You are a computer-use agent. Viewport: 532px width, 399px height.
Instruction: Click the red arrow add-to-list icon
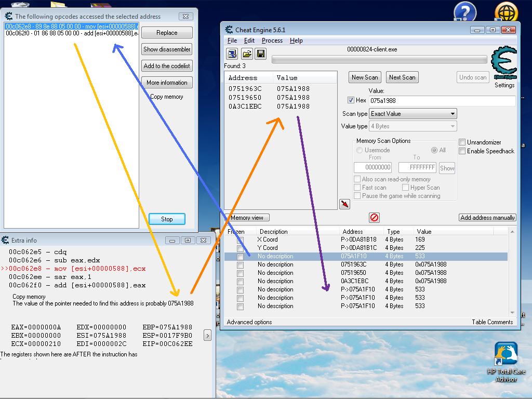click(x=344, y=204)
